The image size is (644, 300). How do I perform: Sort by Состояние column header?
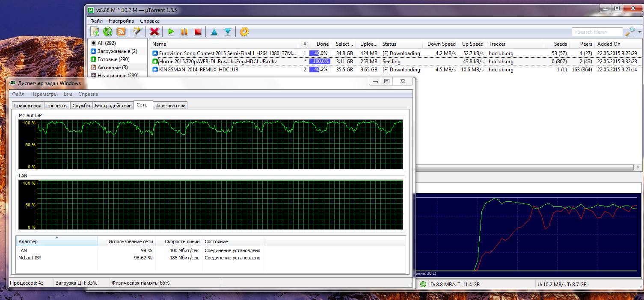click(233, 241)
